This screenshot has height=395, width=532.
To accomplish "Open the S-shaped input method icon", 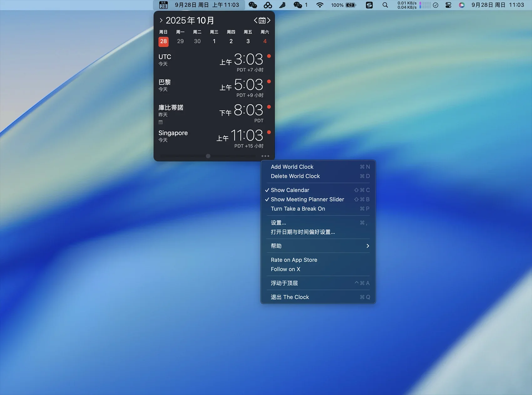I will coord(369,5).
